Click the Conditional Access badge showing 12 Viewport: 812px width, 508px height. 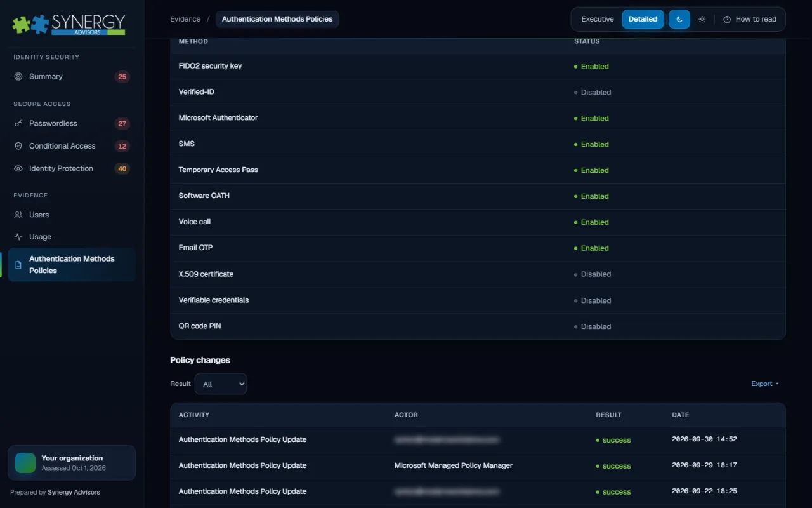[x=122, y=146]
